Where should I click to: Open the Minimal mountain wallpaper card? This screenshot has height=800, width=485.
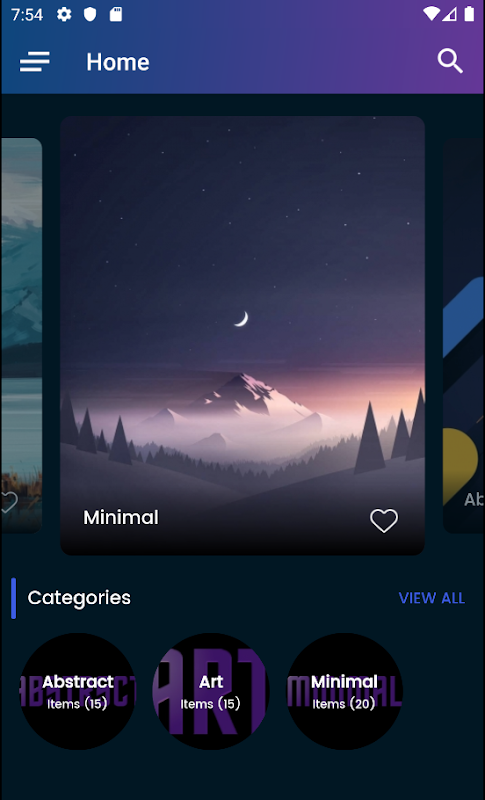click(242, 335)
